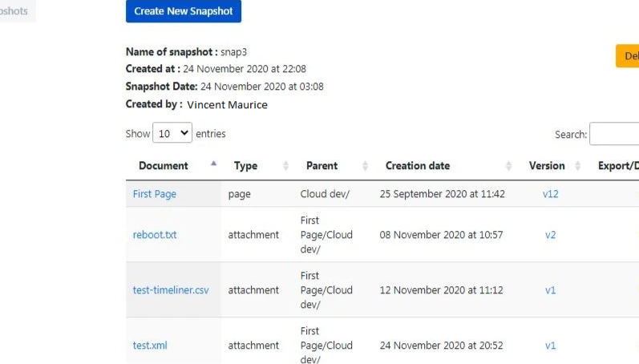Open version v1 of test-timeliner.csv
Viewport: 639px width, 364px height.
pos(550,290)
